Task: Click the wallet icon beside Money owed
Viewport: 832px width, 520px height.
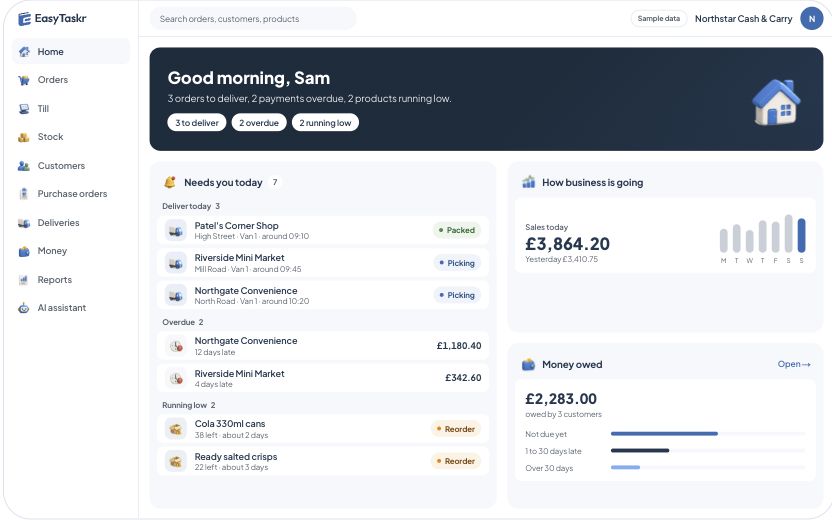Action: click(528, 365)
